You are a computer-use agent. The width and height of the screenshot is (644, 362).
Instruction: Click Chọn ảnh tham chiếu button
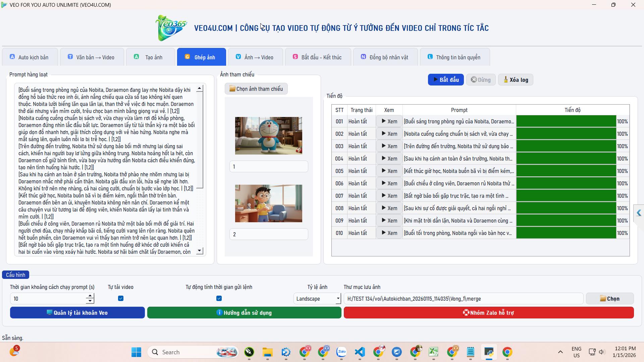256,89
